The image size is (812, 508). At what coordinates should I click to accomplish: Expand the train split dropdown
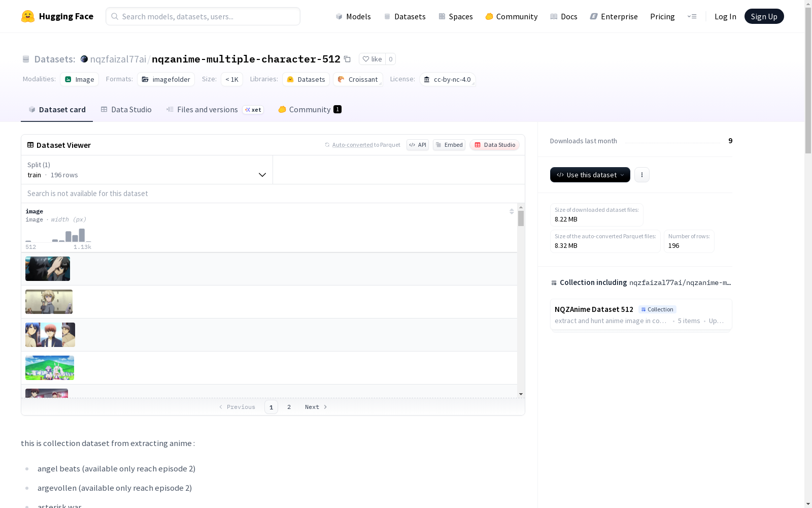point(147,170)
